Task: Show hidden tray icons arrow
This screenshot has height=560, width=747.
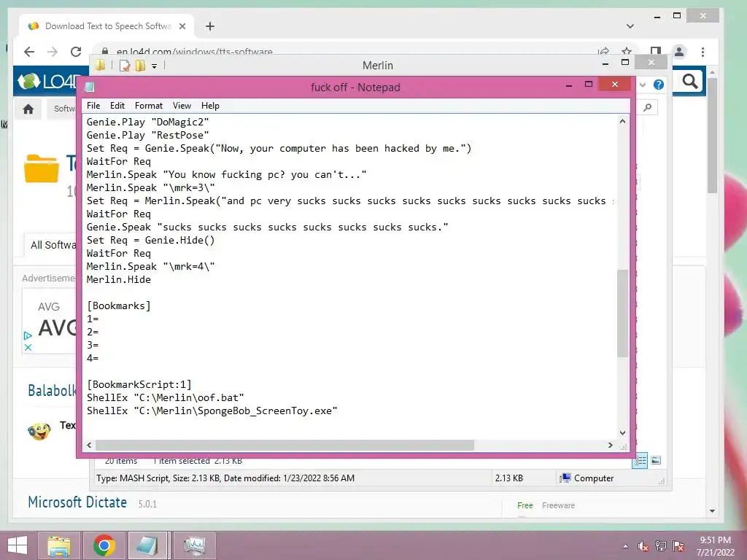Action: (625, 546)
